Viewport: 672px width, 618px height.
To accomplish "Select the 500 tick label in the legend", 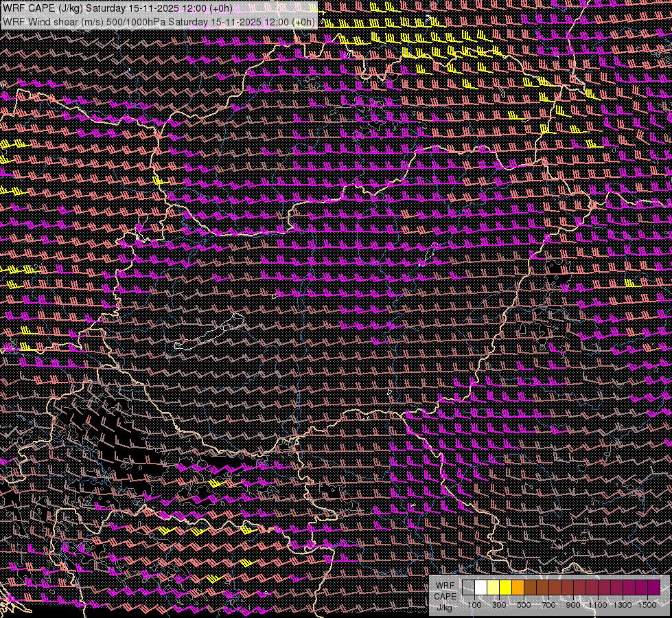I will [524, 605].
